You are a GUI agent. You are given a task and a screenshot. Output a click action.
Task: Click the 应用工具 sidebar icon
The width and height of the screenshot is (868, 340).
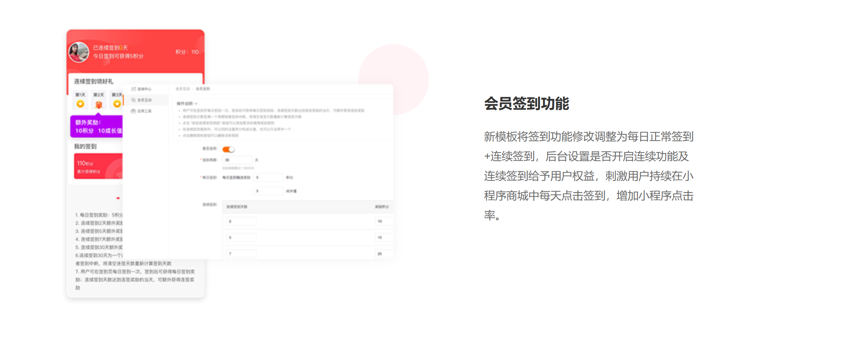[x=133, y=111]
